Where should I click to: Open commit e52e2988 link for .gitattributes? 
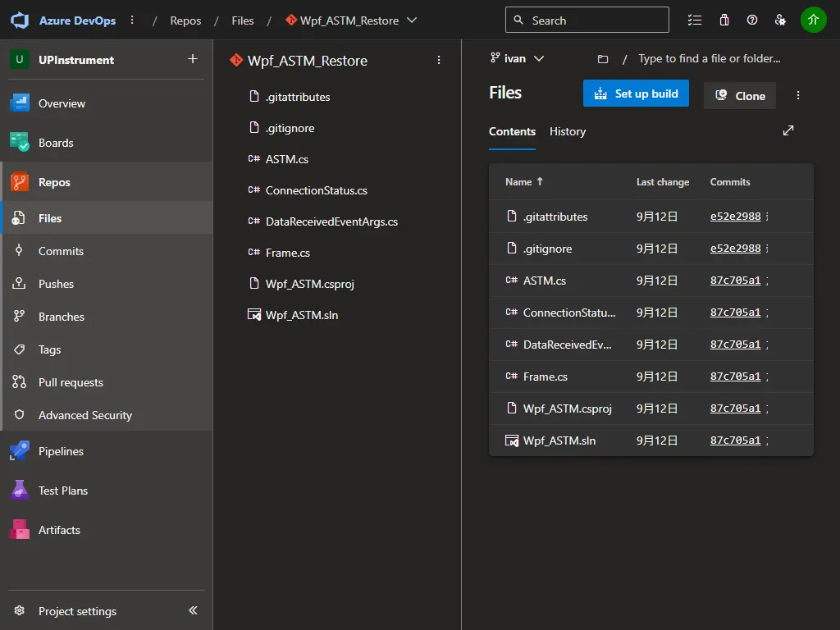pos(735,217)
